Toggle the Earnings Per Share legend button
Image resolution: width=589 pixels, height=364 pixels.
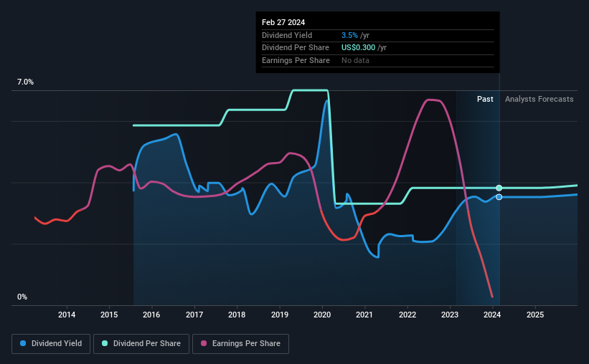click(x=241, y=344)
